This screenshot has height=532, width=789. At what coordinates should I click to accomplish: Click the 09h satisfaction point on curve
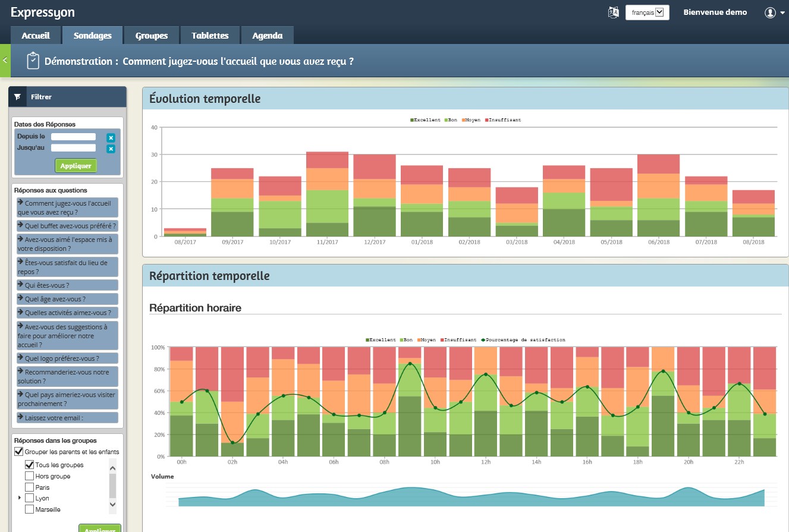click(x=410, y=364)
